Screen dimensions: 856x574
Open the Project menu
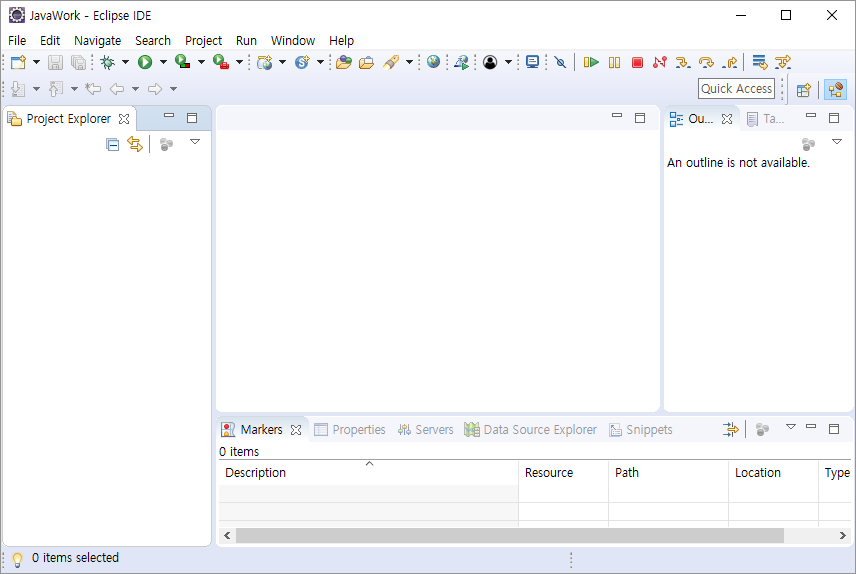(203, 40)
